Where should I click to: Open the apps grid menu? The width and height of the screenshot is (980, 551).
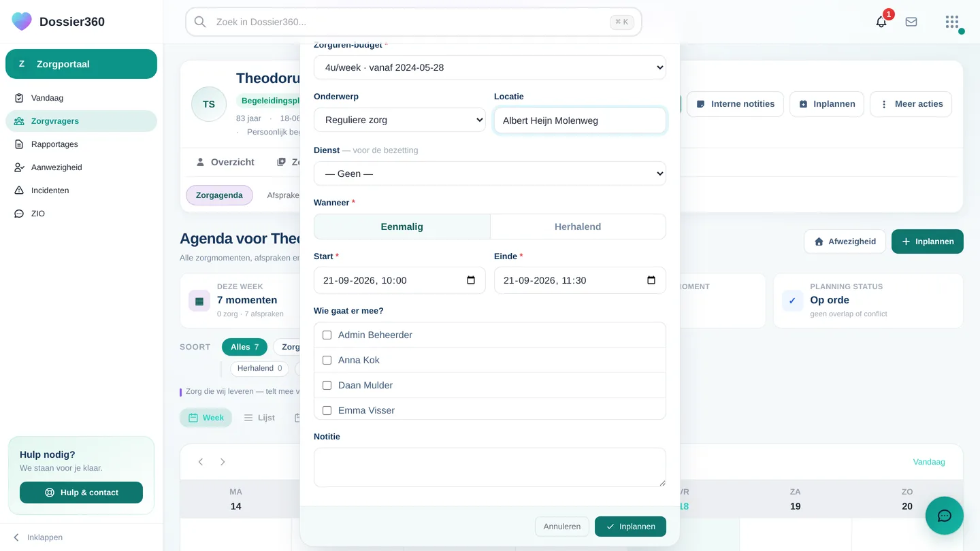tap(952, 22)
